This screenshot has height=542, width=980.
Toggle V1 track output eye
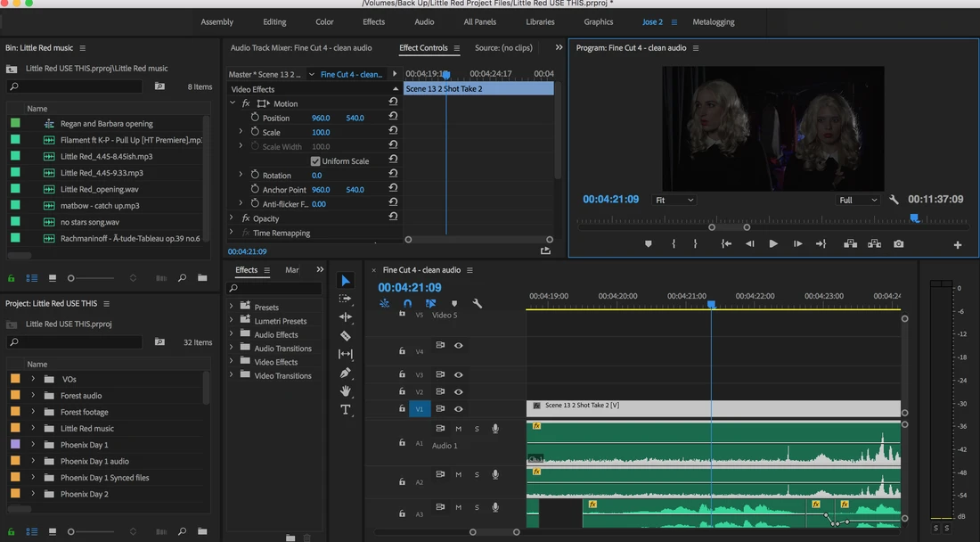tap(458, 409)
